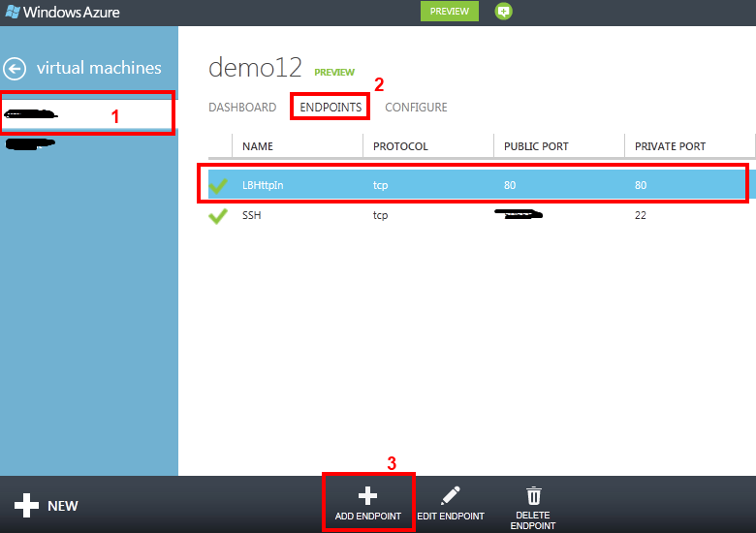
Task: Click the NEW label in bottom bar
Action: pyautogui.click(x=63, y=506)
